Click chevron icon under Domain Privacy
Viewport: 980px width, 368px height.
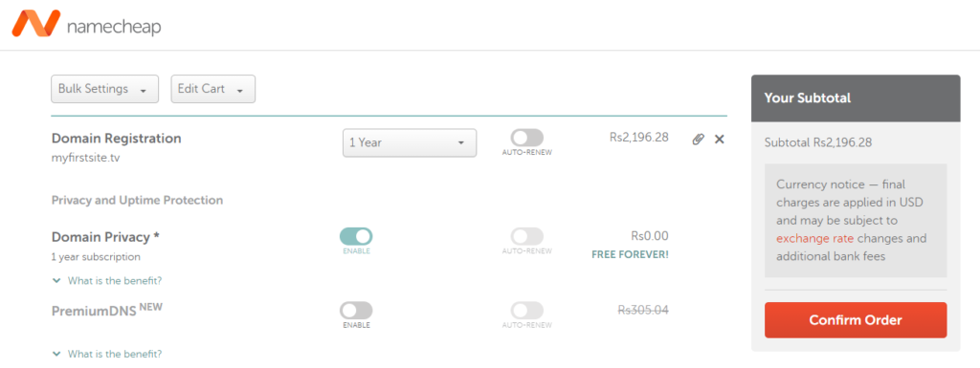coord(56,281)
